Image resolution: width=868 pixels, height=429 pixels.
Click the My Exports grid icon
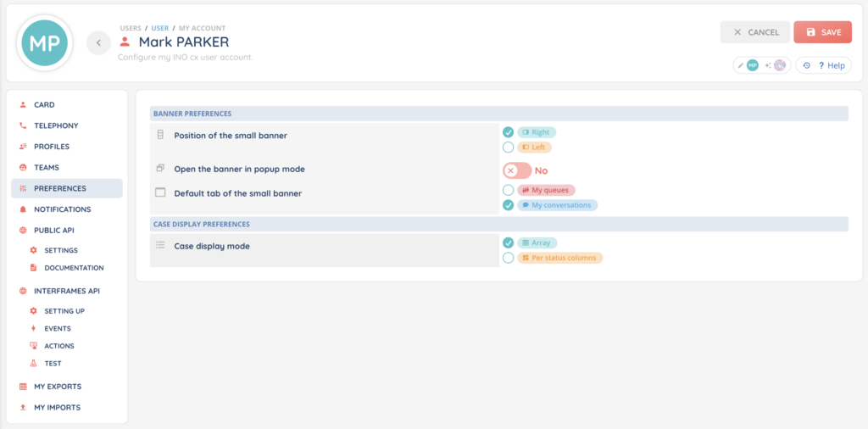pos(23,387)
